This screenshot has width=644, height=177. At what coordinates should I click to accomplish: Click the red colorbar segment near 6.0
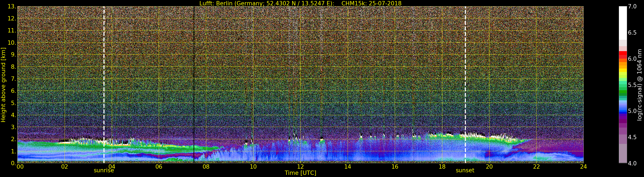click(623, 55)
